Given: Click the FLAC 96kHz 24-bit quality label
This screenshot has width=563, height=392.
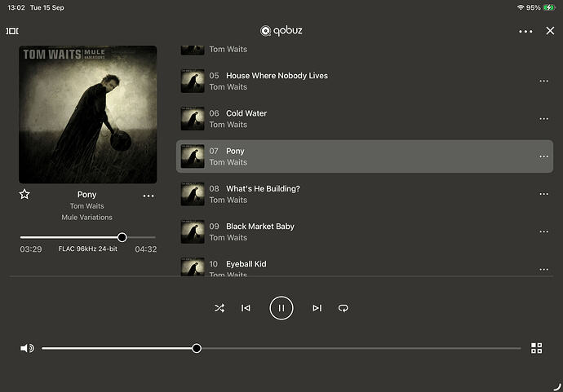Looking at the screenshot, I should point(87,249).
